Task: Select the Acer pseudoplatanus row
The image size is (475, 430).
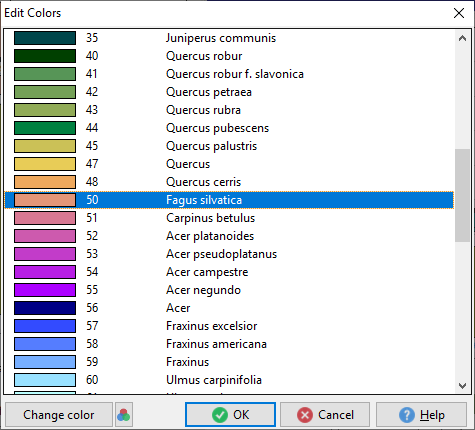Action: click(x=229, y=254)
